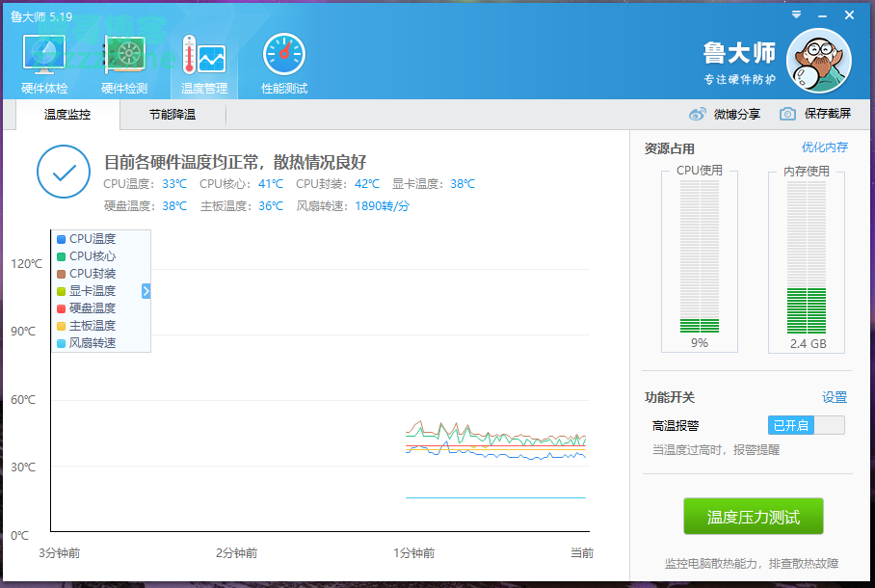Open the title bar dropdown menu arrow
875x588 pixels.
pos(796,14)
